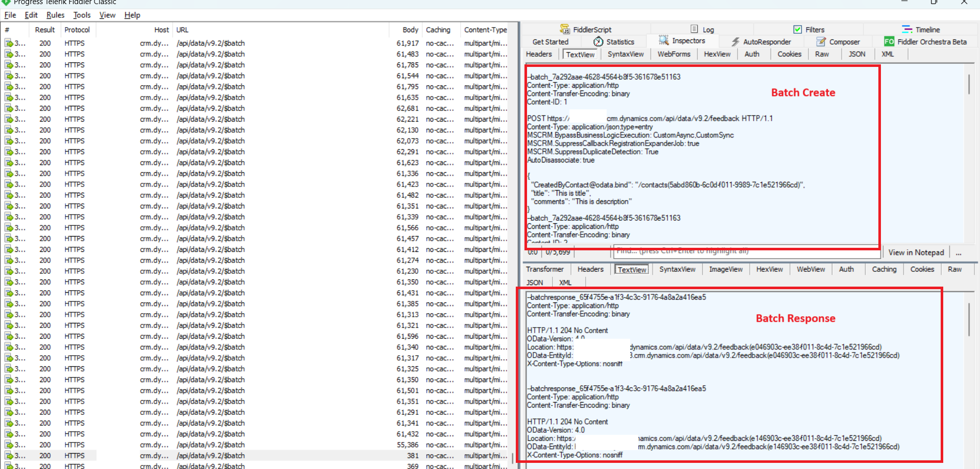This screenshot has width=980, height=469.
Task: Select the session icon on the 61,501 row
Action: click(x=9, y=391)
